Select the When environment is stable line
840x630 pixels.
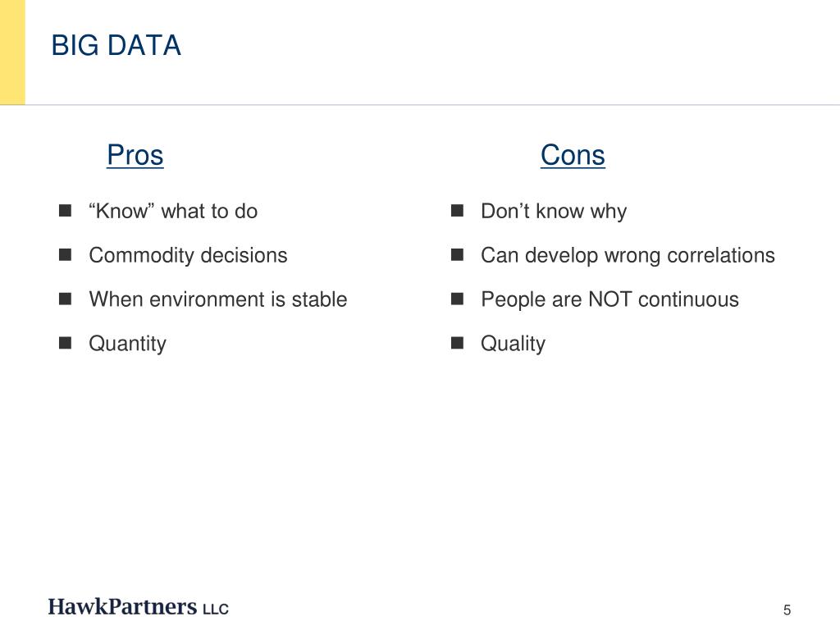tap(218, 299)
